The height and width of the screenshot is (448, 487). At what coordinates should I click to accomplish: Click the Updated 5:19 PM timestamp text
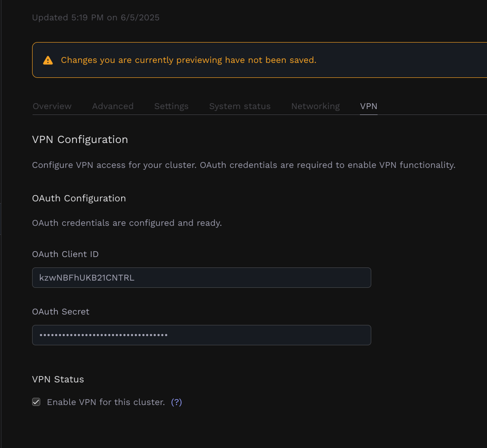click(95, 18)
